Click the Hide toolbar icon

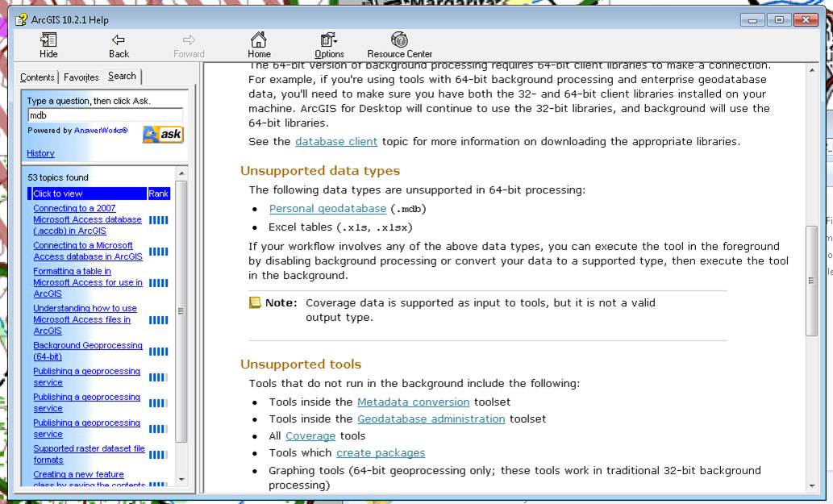point(48,40)
